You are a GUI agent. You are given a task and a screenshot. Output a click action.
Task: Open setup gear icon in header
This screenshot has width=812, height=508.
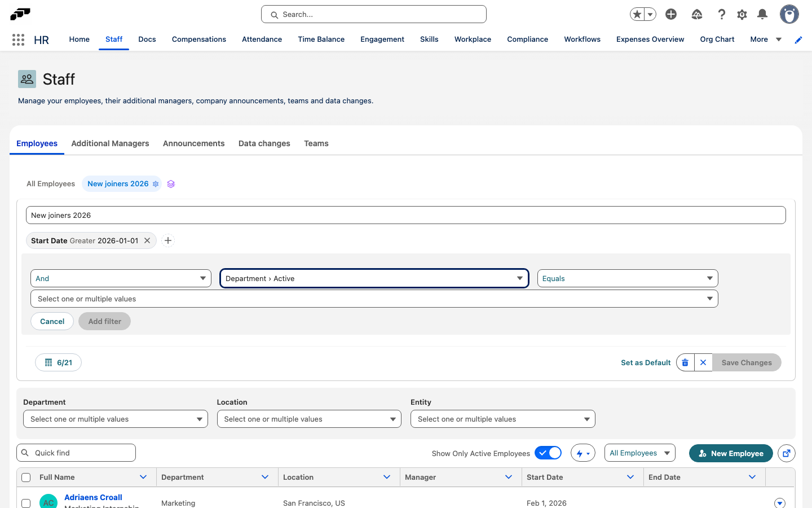coord(742,15)
